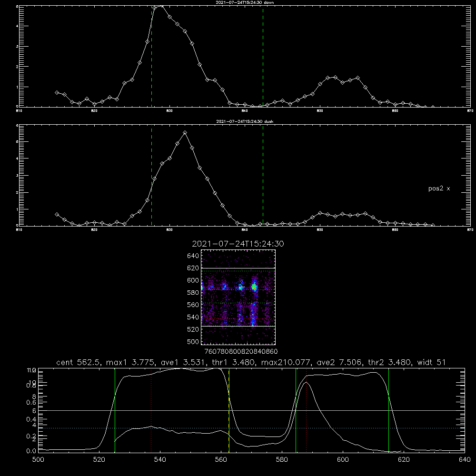The width and height of the screenshot is (476, 476).
Task: Click bottom plot x-axis label 500
Action: pyautogui.click(x=38, y=460)
